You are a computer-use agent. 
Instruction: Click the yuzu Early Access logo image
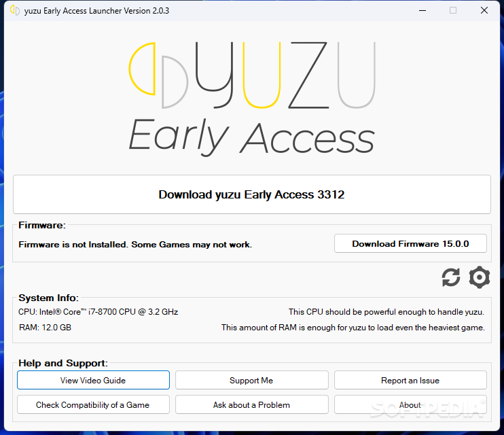(x=252, y=99)
